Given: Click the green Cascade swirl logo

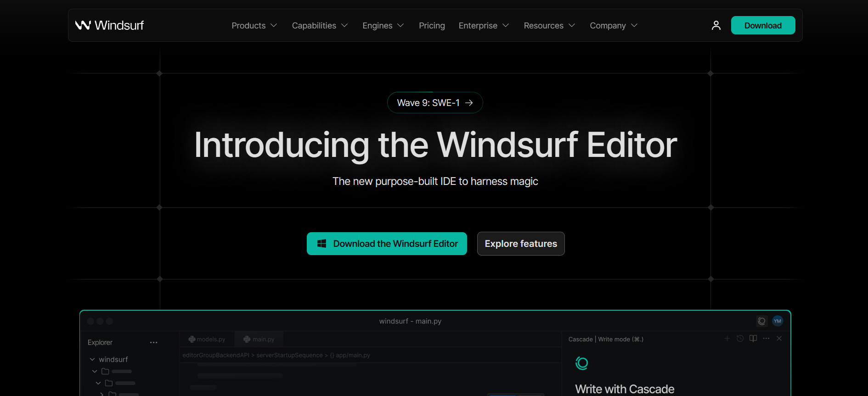Looking at the screenshot, I should (x=582, y=363).
